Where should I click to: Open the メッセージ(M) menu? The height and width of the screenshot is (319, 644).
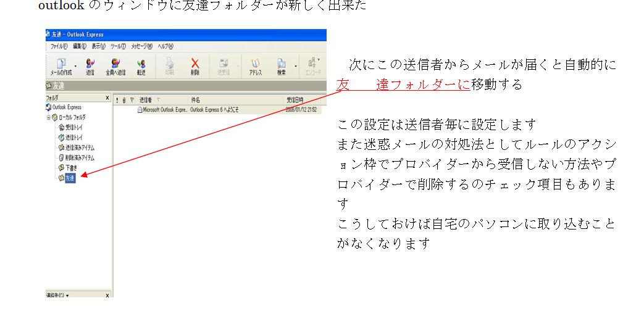[141, 46]
